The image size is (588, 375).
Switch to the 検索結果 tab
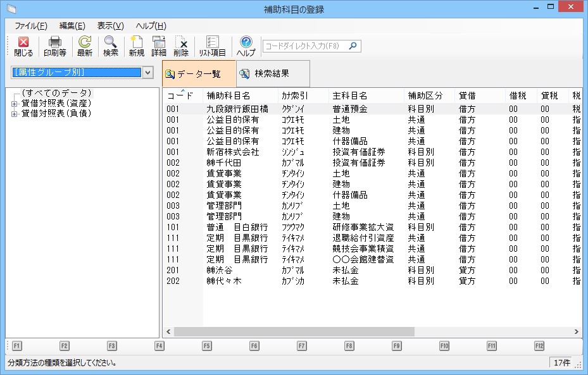click(273, 74)
